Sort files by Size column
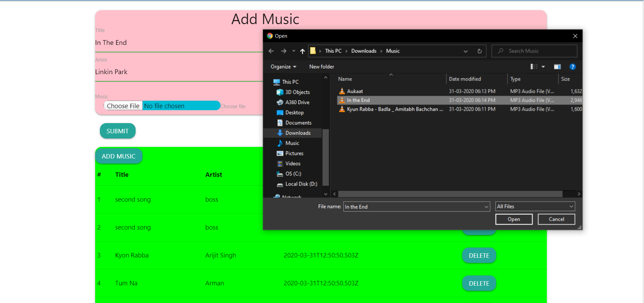This screenshot has width=644, height=303. click(570, 79)
